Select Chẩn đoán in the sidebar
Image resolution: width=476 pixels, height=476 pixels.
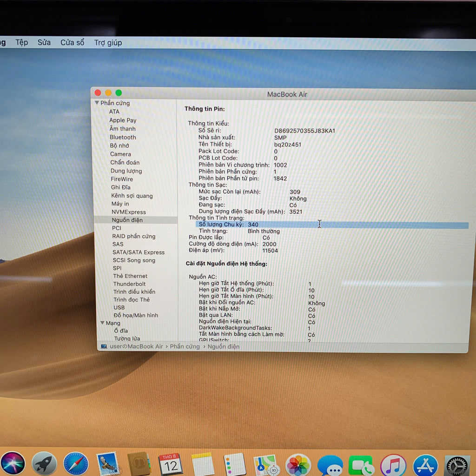[x=125, y=162]
